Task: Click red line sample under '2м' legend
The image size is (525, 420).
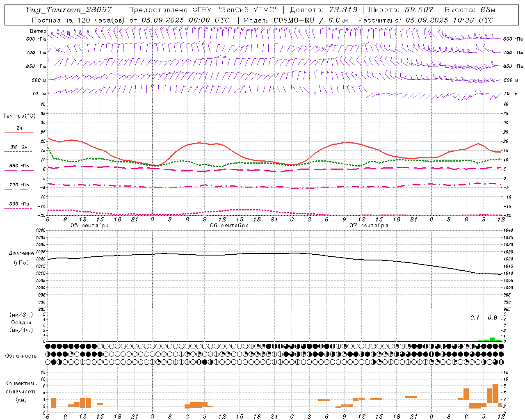Action: [19, 133]
